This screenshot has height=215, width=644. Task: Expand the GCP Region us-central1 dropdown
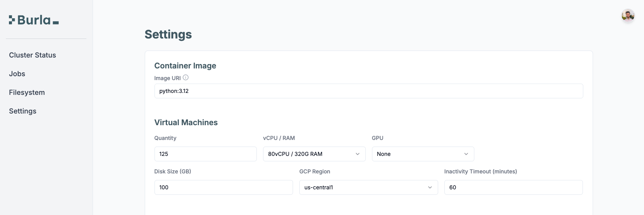[x=368, y=187]
